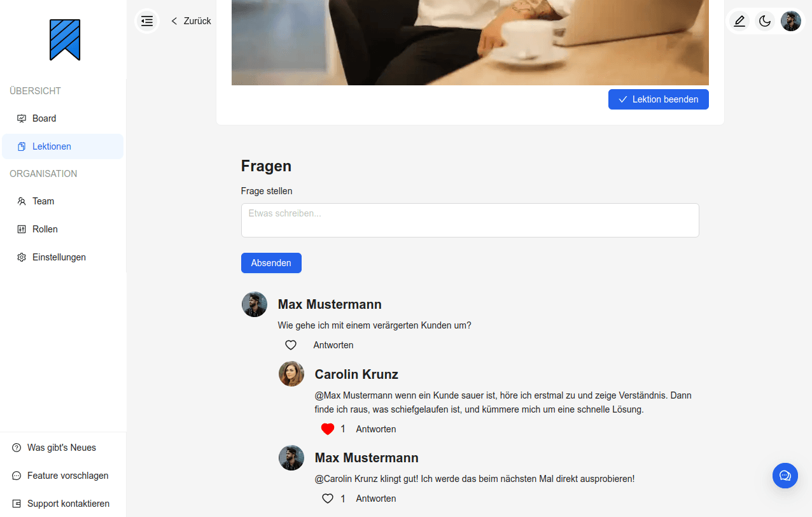Click the pencil edit icon
This screenshot has width=812, height=517.
click(739, 21)
